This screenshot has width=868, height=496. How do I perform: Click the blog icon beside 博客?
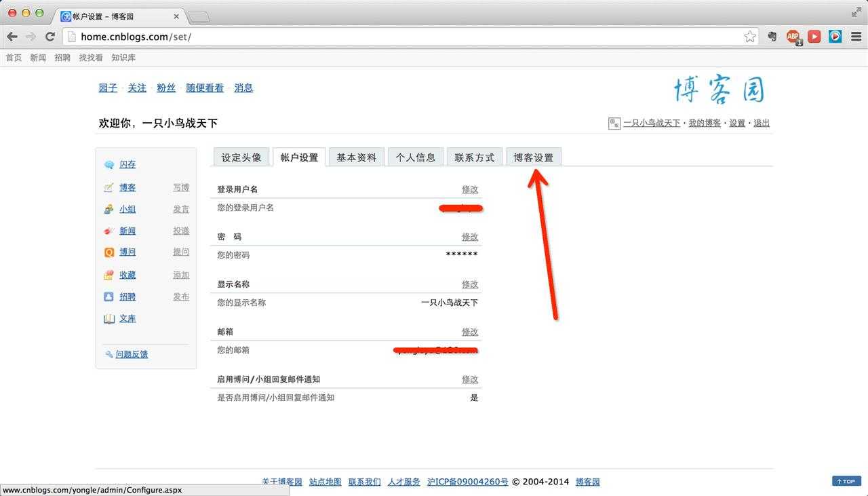pyautogui.click(x=109, y=188)
